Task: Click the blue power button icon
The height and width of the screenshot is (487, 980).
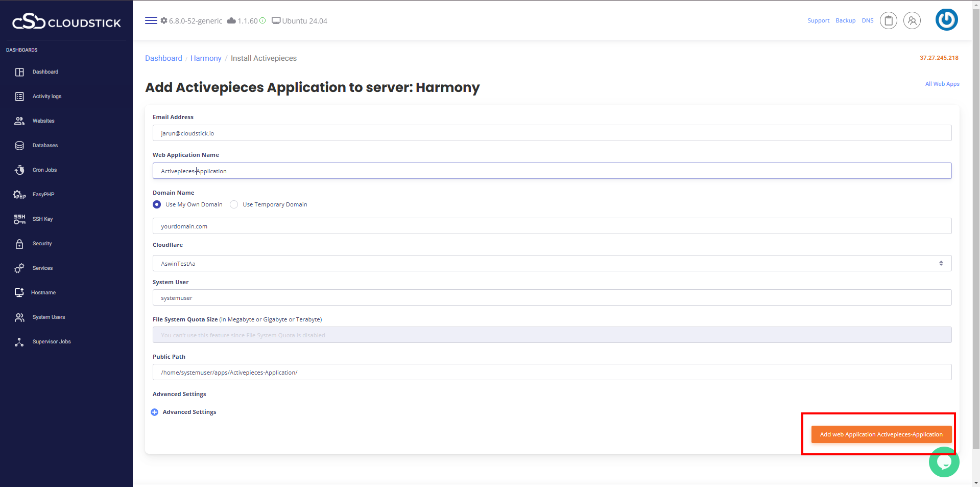Action: [946, 20]
